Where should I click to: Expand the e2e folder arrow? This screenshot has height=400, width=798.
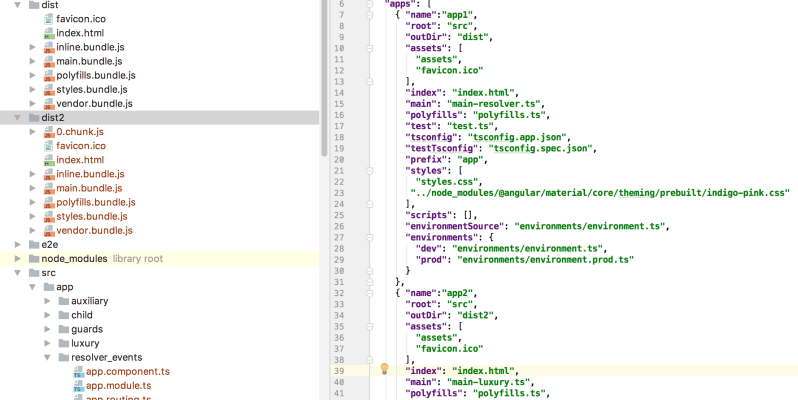(16, 244)
